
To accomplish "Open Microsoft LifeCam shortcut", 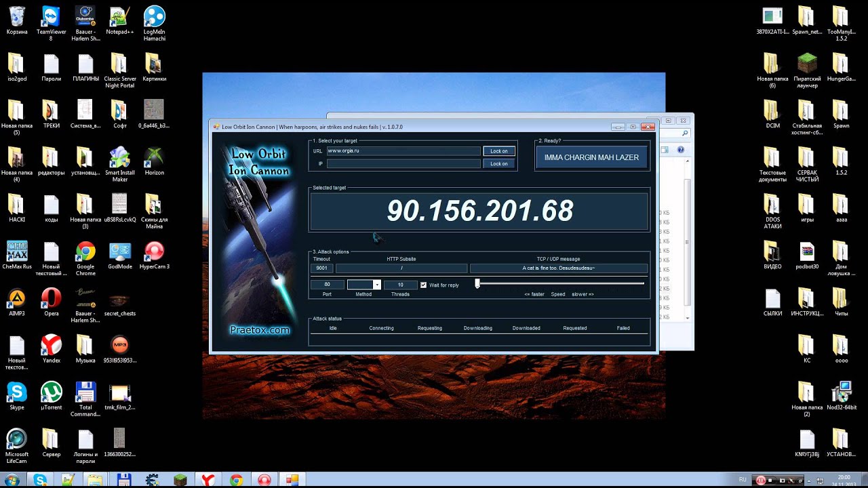I will click(17, 446).
